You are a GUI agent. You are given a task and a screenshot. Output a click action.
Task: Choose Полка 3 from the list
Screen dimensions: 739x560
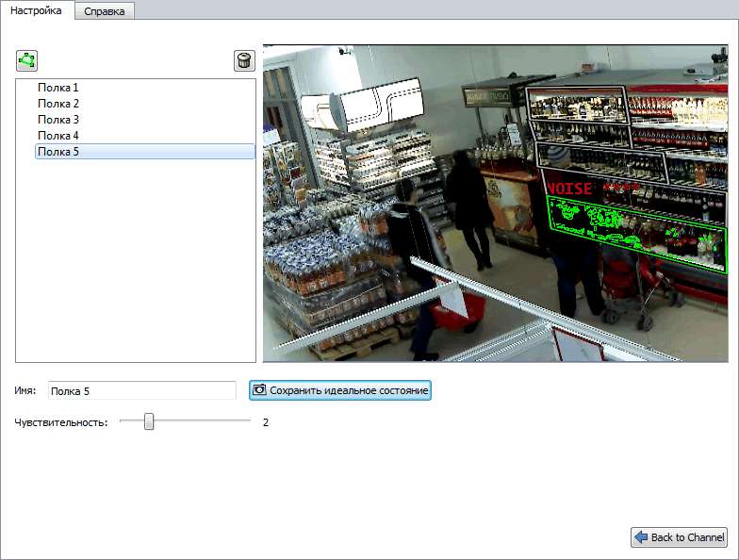point(57,119)
